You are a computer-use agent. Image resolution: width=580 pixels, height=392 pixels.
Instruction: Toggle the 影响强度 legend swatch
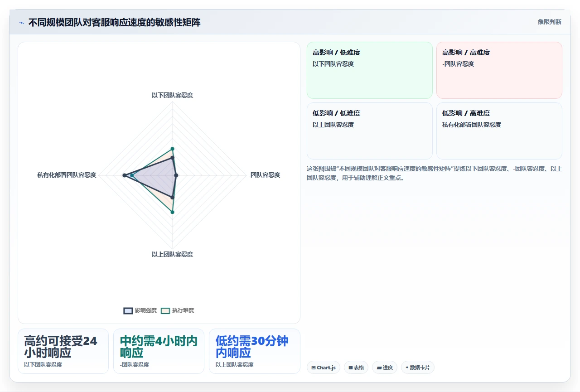(x=128, y=310)
